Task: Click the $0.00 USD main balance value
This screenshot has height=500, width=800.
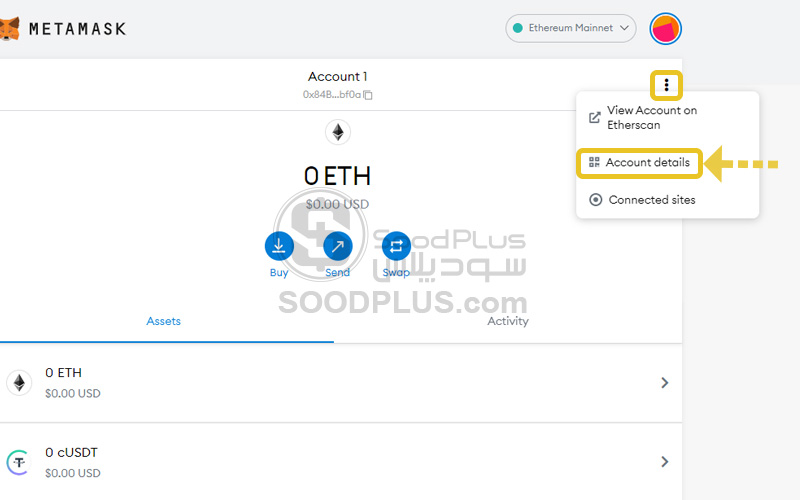Action: point(337,205)
